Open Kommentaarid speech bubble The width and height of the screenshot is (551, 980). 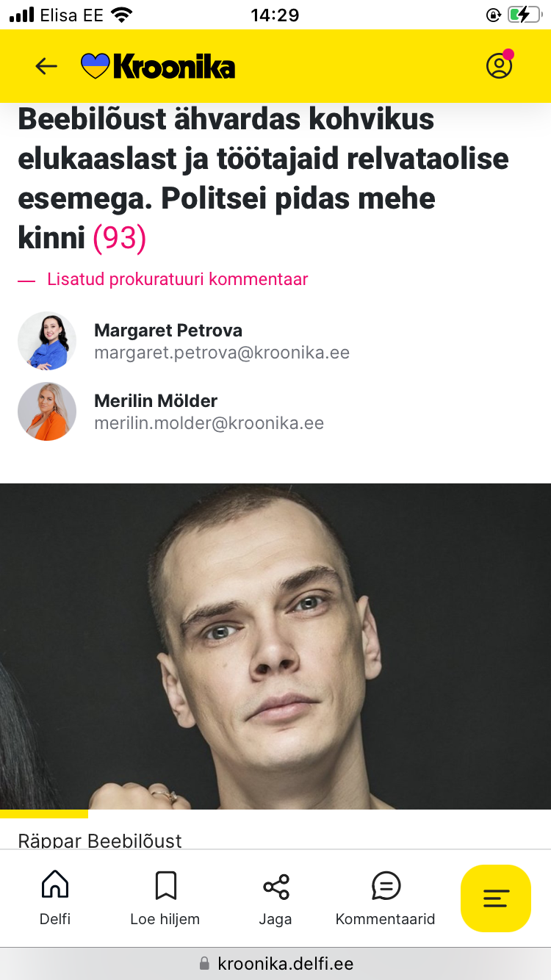[x=386, y=898]
